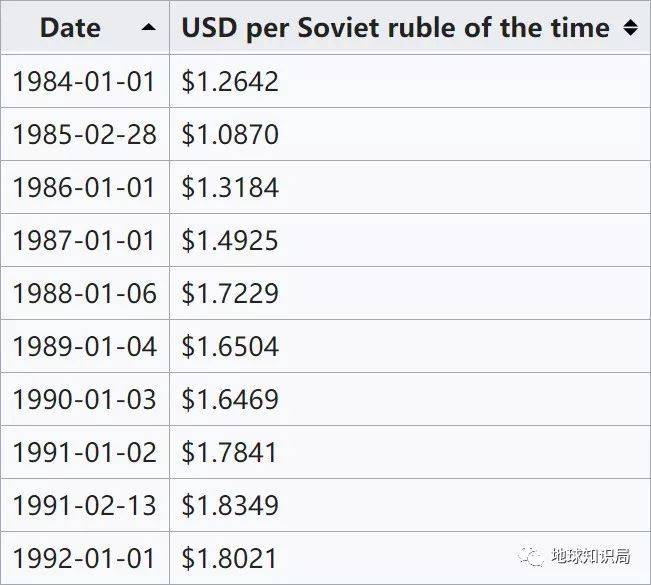This screenshot has height=585, width=651.
Task: Select the 1985-02-28 date cell
Action: pos(85,134)
